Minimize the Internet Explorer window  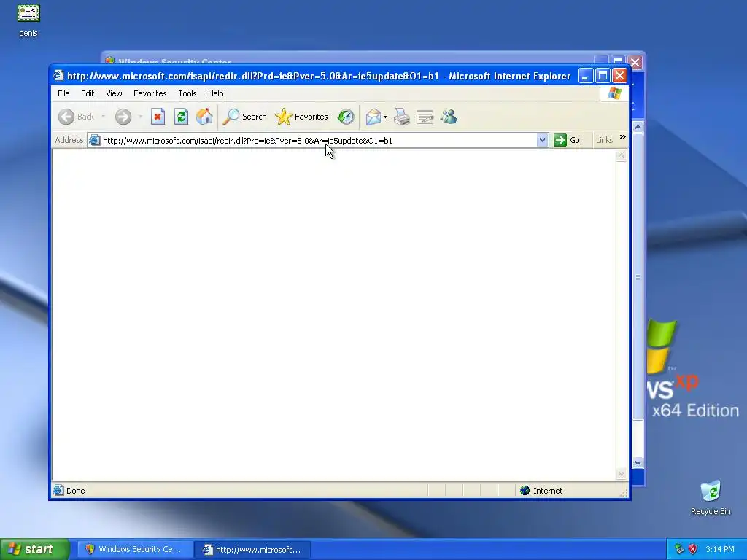click(x=586, y=76)
